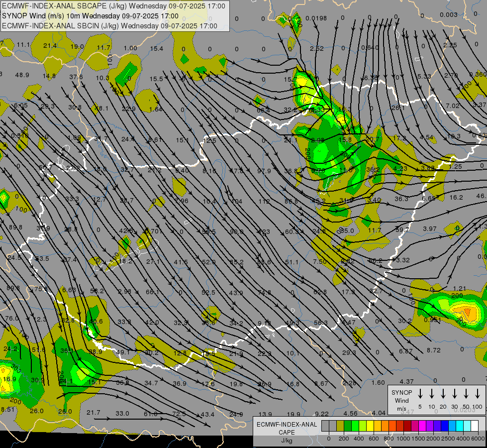The height and width of the screenshot is (448, 487).
Task: Click the map value 66.4
Action: pyautogui.click(x=263, y=110)
